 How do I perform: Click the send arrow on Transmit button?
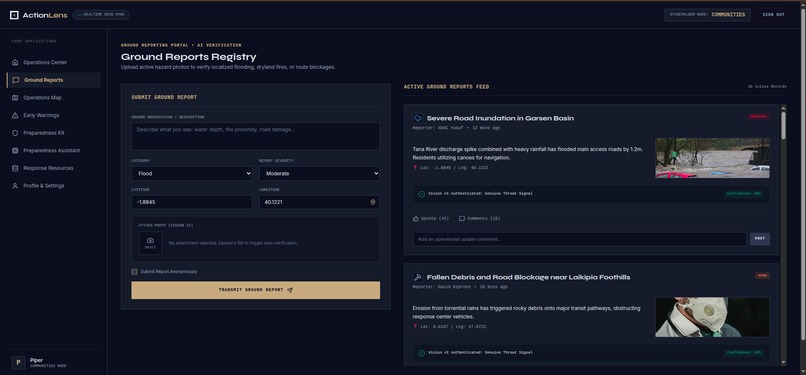coord(290,290)
